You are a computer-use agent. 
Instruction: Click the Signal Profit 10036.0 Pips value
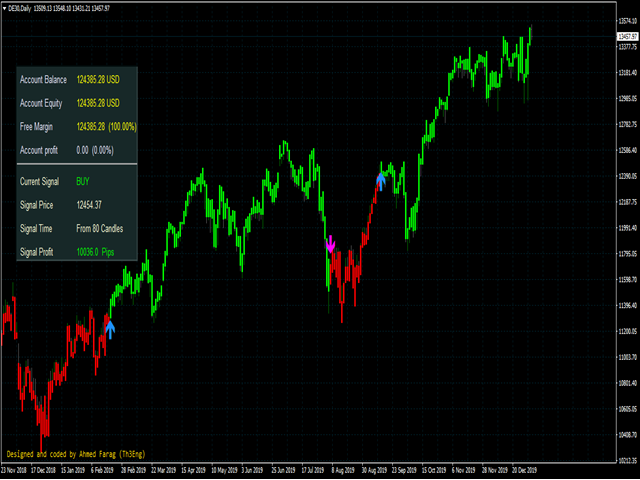[95, 253]
